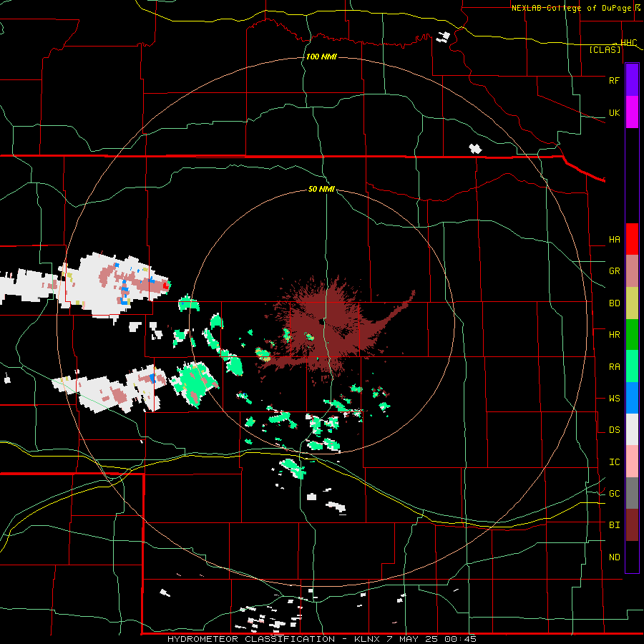This screenshot has height=644, width=644.
Task: Click the bright green RA legend swatch
Action: click(x=632, y=366)
